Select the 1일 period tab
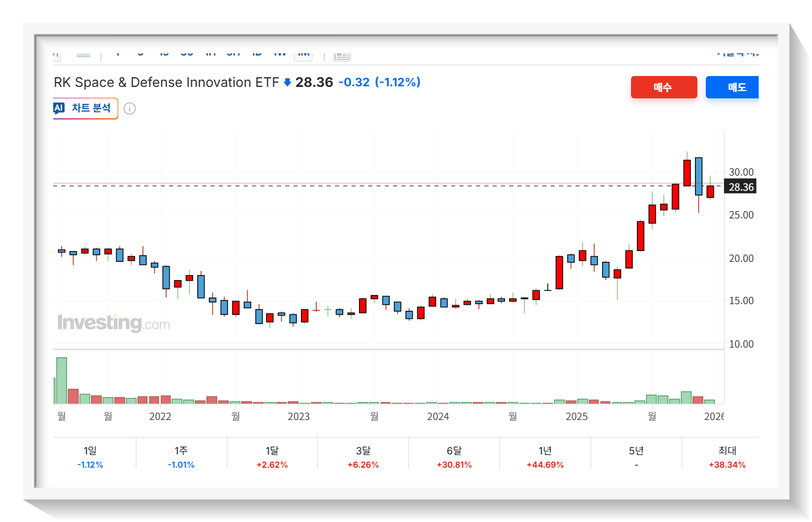 click(x=90, y=456)
